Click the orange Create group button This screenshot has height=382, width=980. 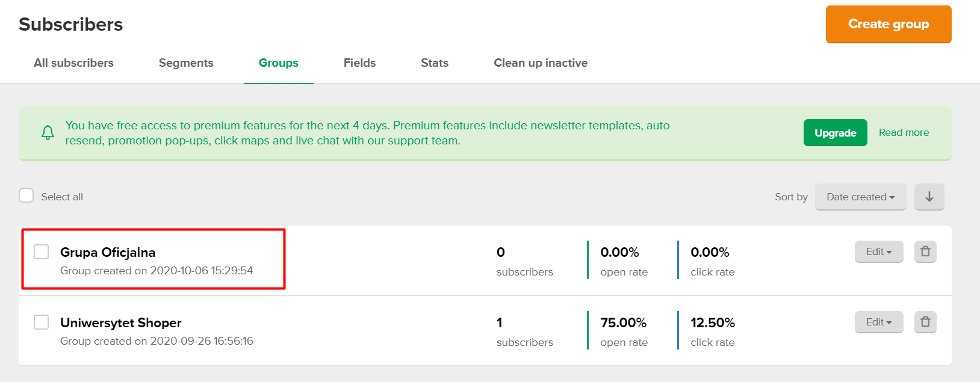pos(888,24)
